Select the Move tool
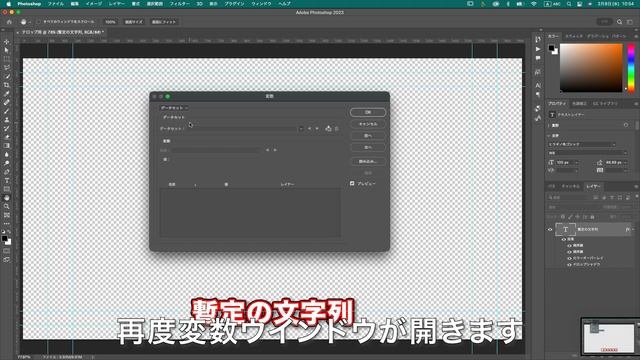The width and height of the screenshot is (640, 360). [x=7, y=42]
